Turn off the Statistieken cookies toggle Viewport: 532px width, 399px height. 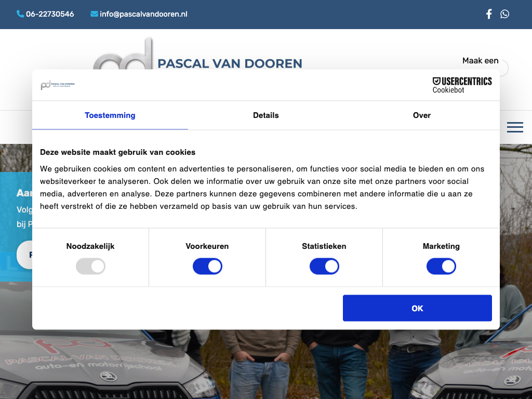pos(324,267)
